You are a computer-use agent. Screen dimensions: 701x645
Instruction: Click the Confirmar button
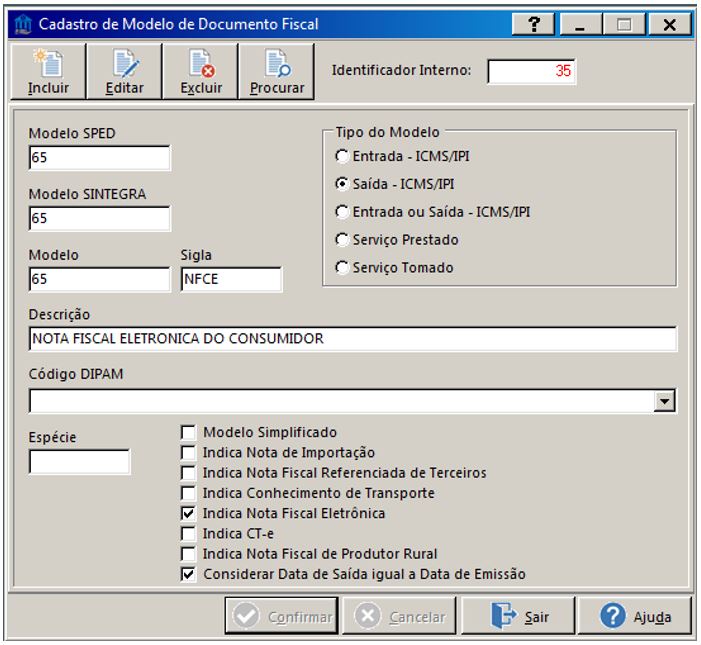pyautogui.click(x=281, y=616)
